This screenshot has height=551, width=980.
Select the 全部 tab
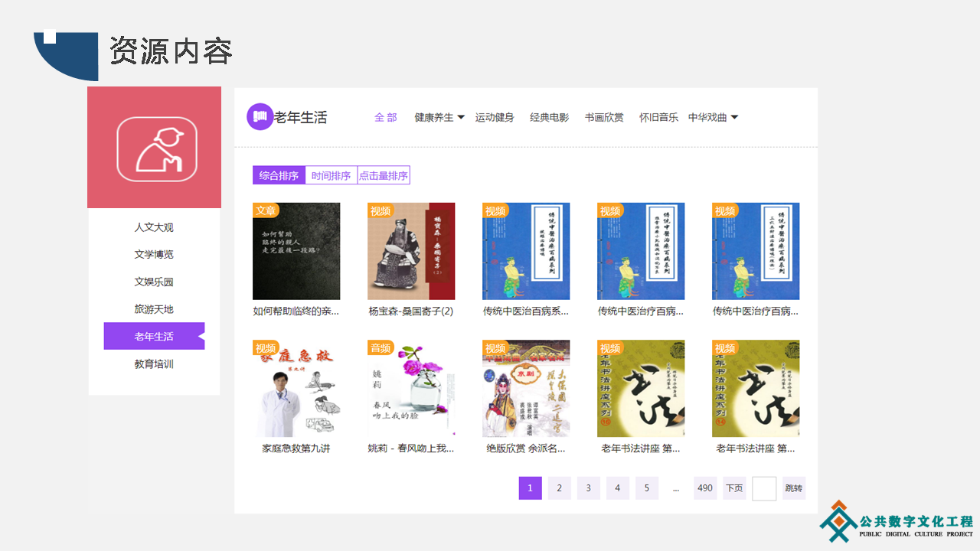[386, 117]
